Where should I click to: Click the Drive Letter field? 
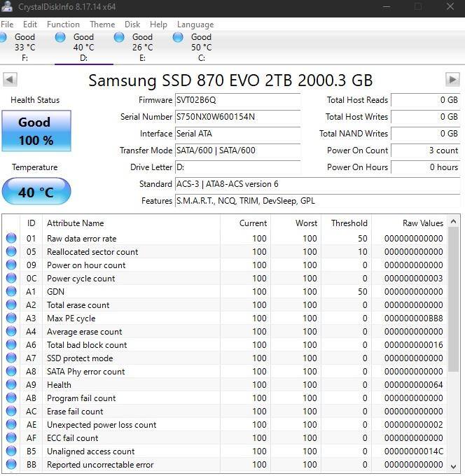tap(238, 167)
